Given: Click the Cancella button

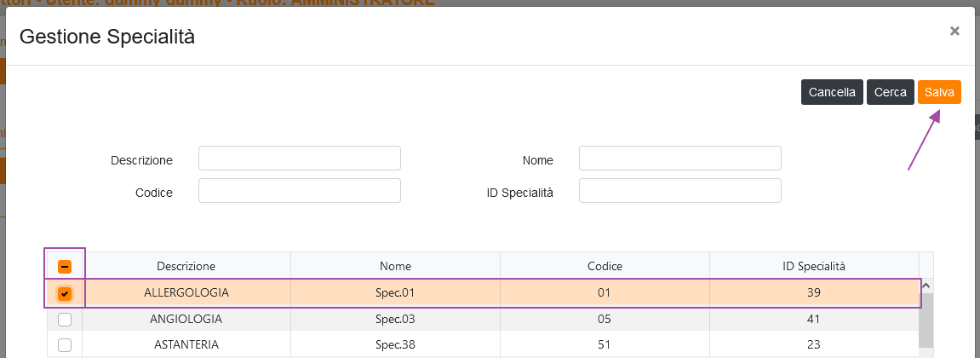Looking at the screenshot, I should click(832, 92).
